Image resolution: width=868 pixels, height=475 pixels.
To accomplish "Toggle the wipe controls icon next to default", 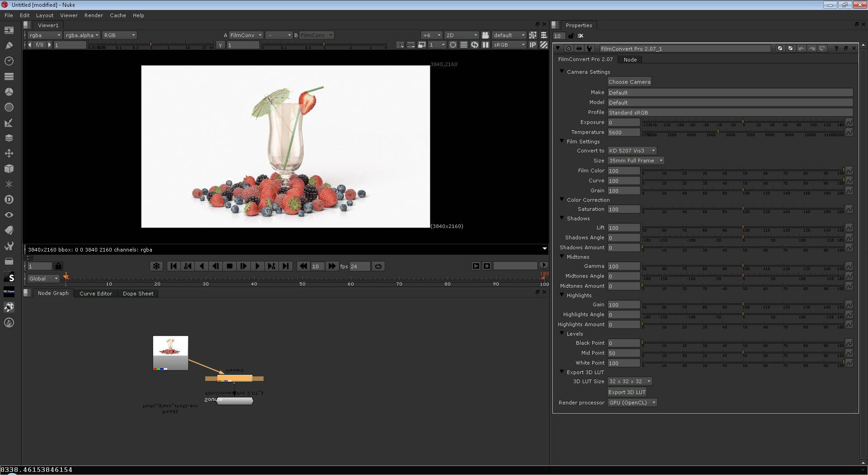I will point(533,35).
